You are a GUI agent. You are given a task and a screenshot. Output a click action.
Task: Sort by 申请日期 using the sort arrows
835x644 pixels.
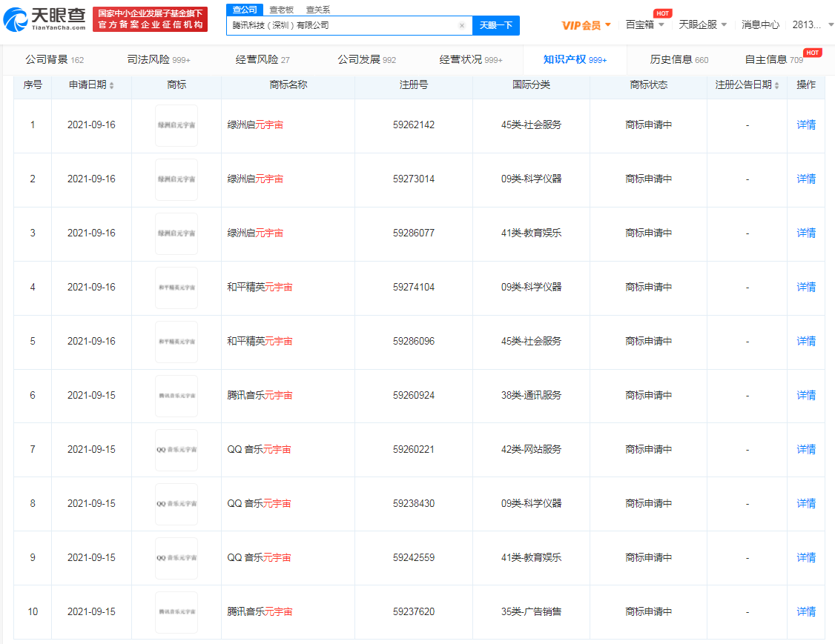tap(112, 85)
